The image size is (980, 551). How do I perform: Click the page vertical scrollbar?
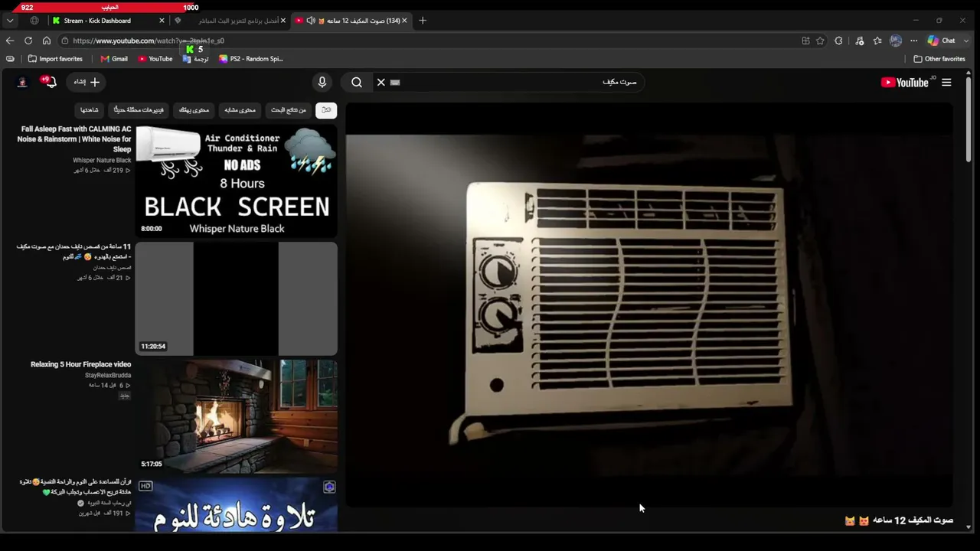point(969,119)
